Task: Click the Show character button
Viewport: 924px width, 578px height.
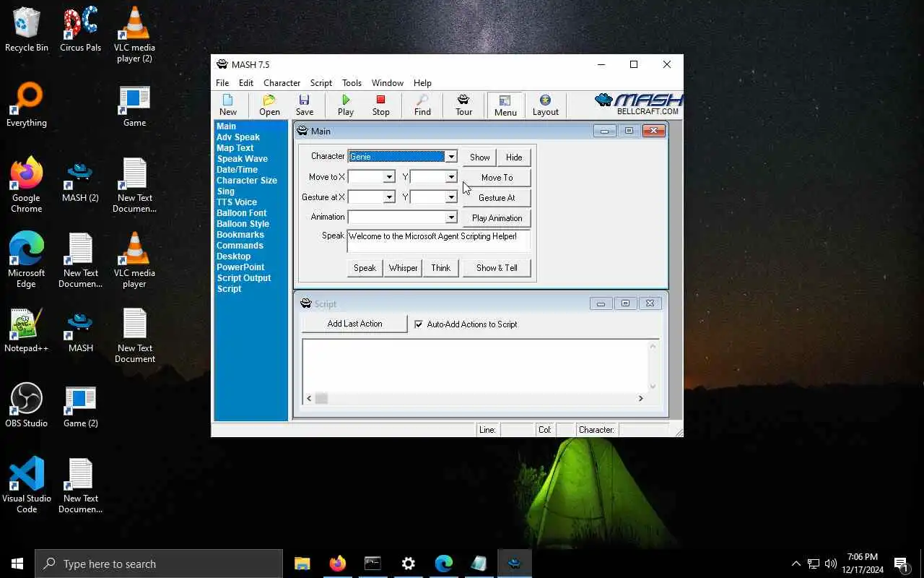Action: tap(479, 158)
